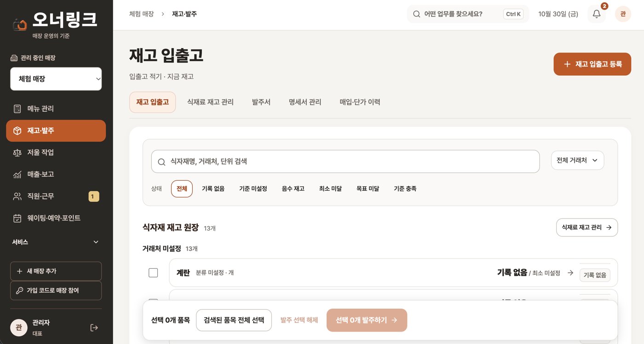Click the 식자재 재고 원장 heading

(171, 227)
